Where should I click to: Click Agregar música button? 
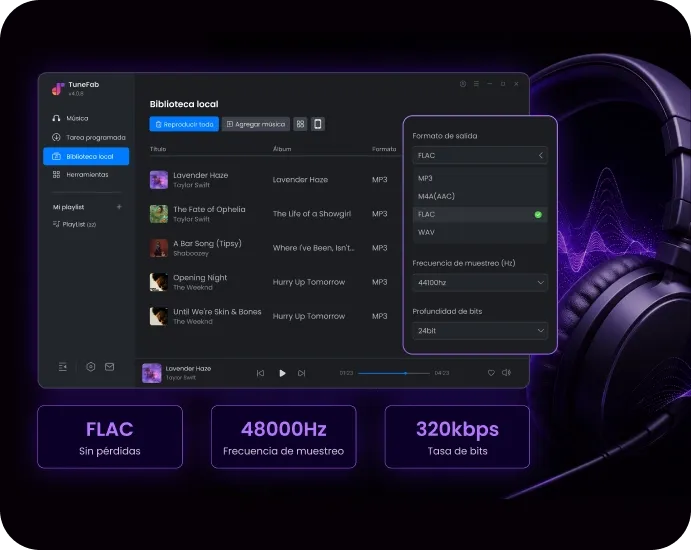[256, 124]
